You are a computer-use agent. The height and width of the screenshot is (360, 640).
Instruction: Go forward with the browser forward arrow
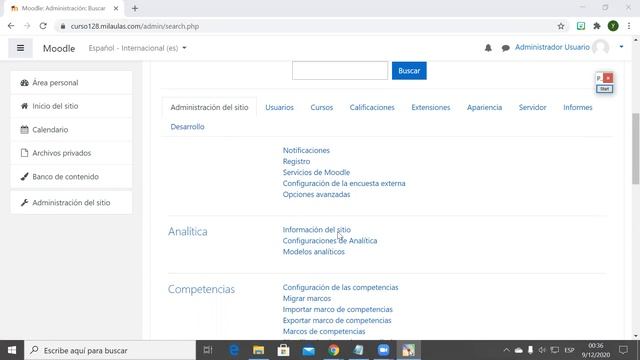[27, 26]
